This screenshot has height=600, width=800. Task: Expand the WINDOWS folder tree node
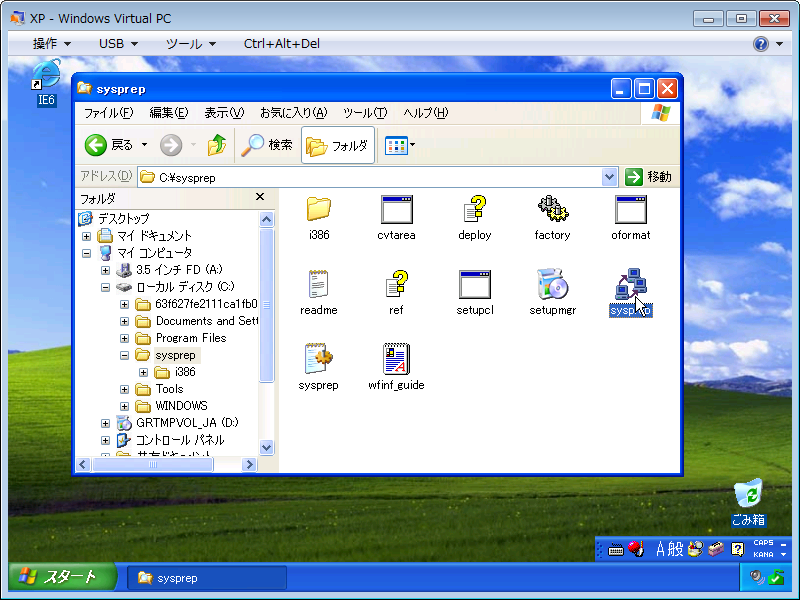pos(124,406)
